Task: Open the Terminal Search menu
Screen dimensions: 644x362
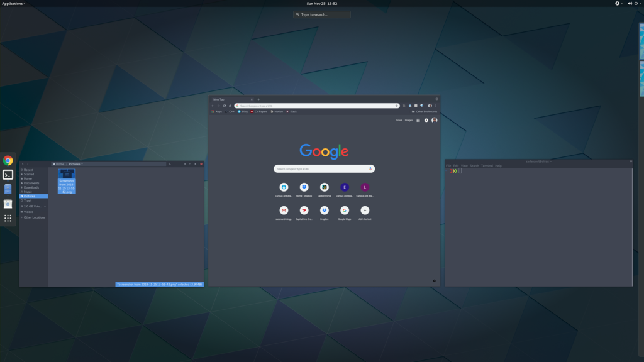Action: click(x=474, y=166)
